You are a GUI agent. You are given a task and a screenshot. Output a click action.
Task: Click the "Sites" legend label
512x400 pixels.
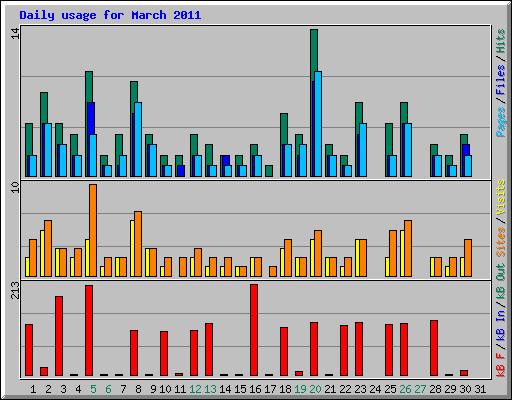click(501, 242)
